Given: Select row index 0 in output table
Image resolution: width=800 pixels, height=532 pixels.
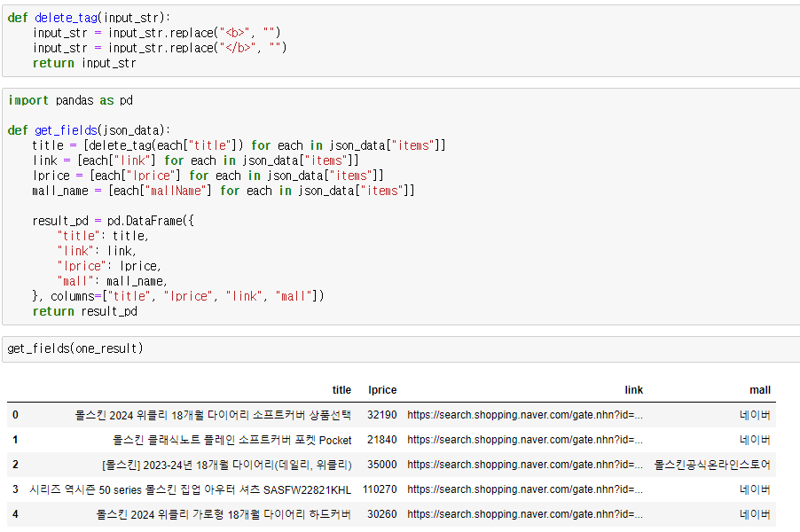Looking at the screenshot, I should (15, 415).
